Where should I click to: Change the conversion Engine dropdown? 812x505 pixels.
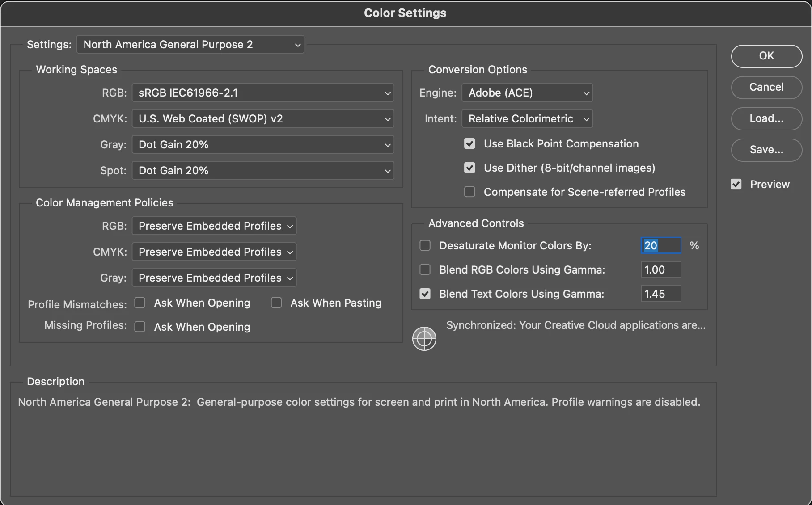pos(527,93)
